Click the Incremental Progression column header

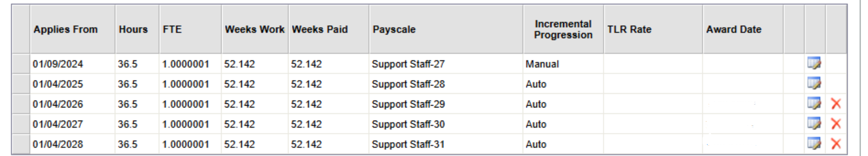tap(563, 29)
